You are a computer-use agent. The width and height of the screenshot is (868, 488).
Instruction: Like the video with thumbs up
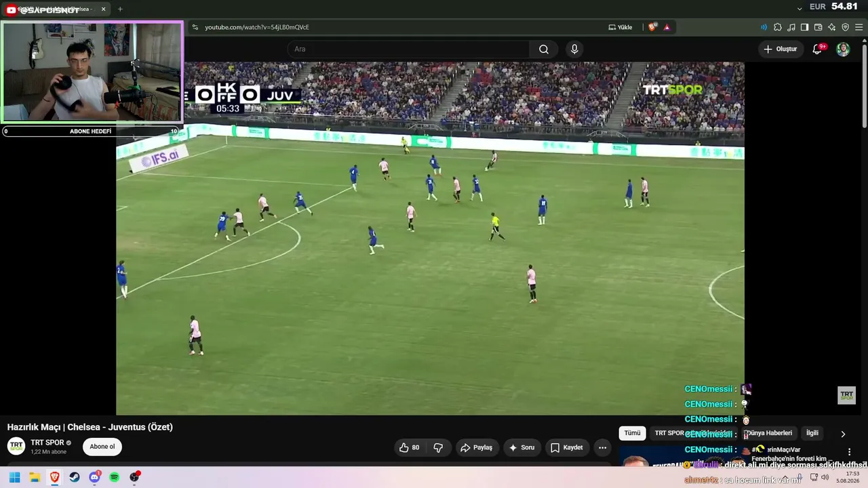click(409, 447)
